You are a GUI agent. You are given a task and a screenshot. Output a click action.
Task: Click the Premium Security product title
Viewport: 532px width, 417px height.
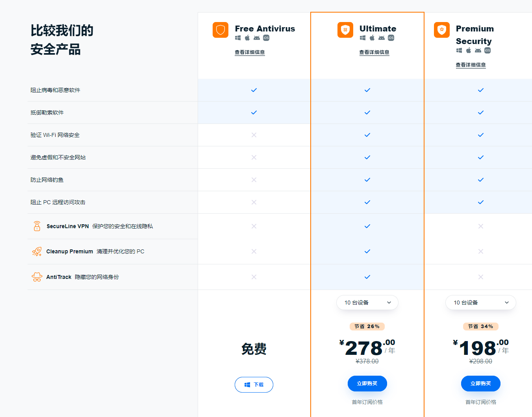(475, 35)
